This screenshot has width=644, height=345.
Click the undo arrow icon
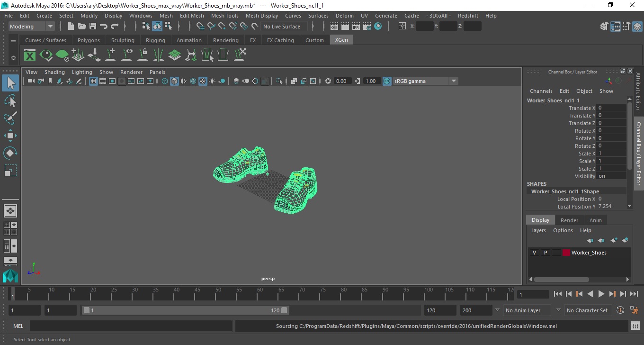[x=104, y=27]
